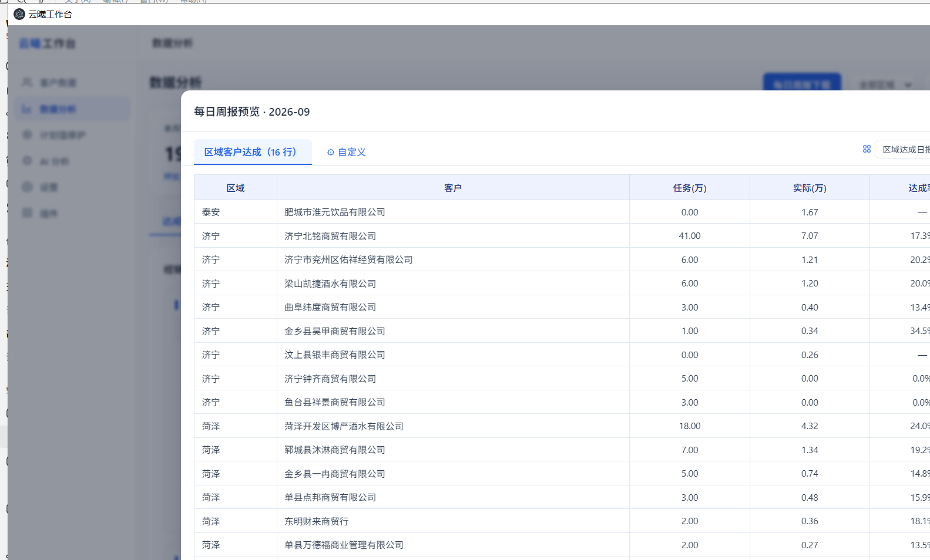
Task: Click the 实际(万) column header
Action: coord(810,188)
